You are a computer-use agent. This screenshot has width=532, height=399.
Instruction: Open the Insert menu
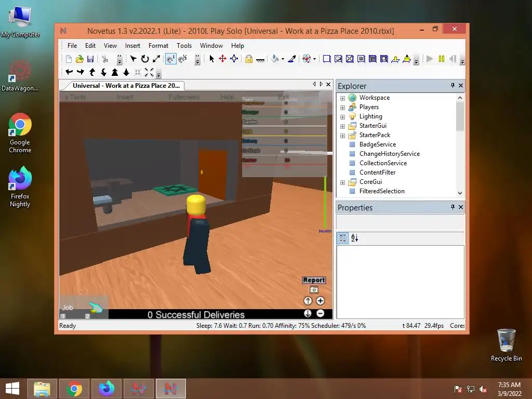point(132,46)
